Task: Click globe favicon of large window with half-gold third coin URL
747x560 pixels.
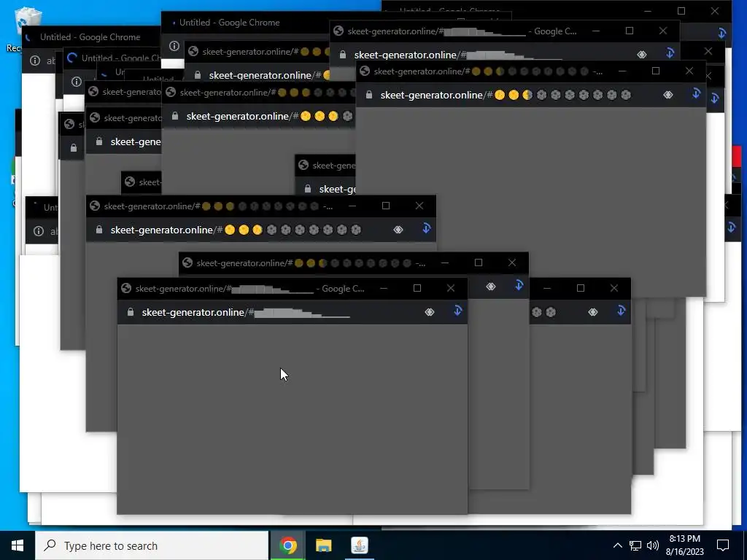Action: tap(365, 71)
